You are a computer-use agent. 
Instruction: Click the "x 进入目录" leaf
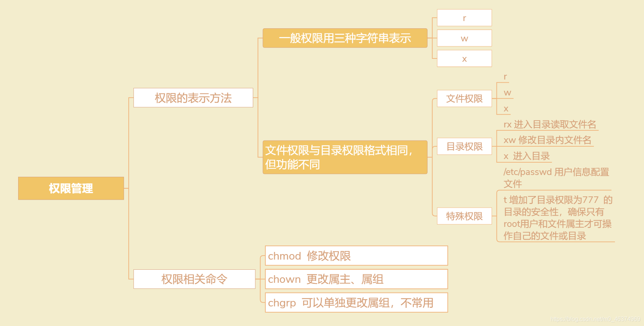click(527, 156)
